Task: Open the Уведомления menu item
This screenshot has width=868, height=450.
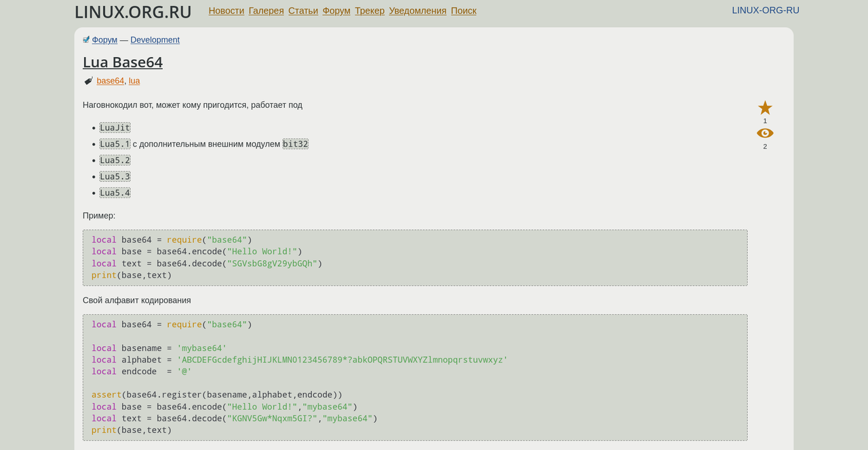Action: [x=418, y=11]
